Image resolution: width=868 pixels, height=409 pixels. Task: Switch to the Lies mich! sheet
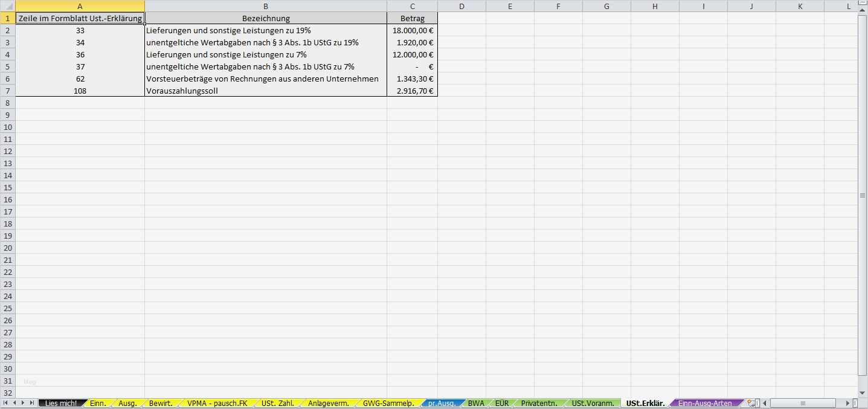(x=60, y=403)
